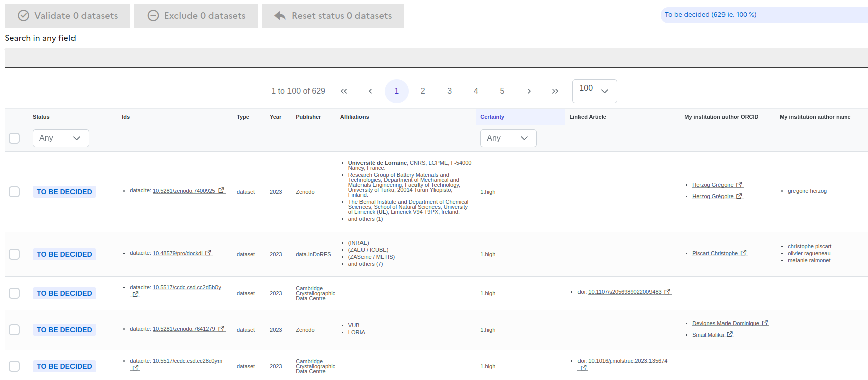Click external link icon for Smail Malika
Viewport: 868px width, 380px height.
pos(730,335)
